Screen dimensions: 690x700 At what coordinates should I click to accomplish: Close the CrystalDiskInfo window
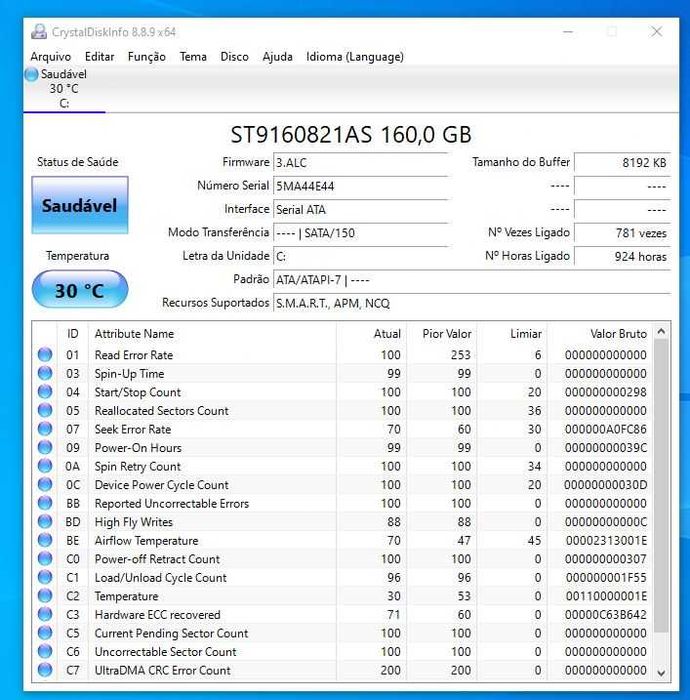click(656, 32)
